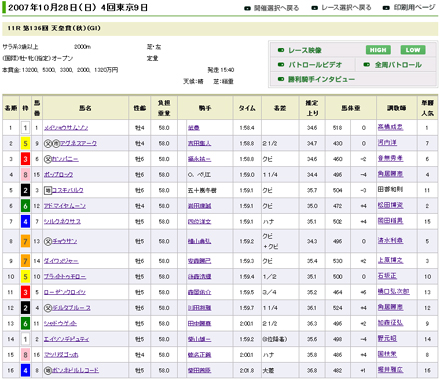440x380 pixels.
Task: Open horse チョウサン's page
Action: pyautogui.click(x=65, y=241)
